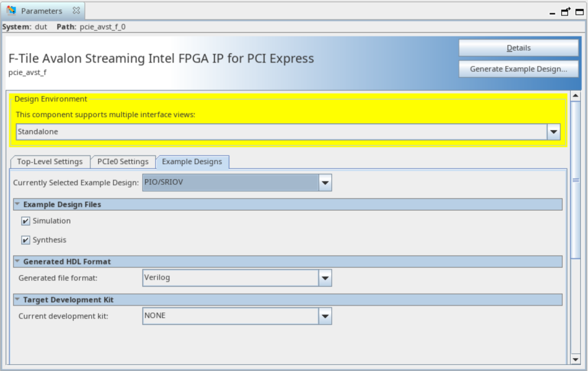Maximize the Parameters panel
Screen dimensions: 588x371
[x=579, y=12]
